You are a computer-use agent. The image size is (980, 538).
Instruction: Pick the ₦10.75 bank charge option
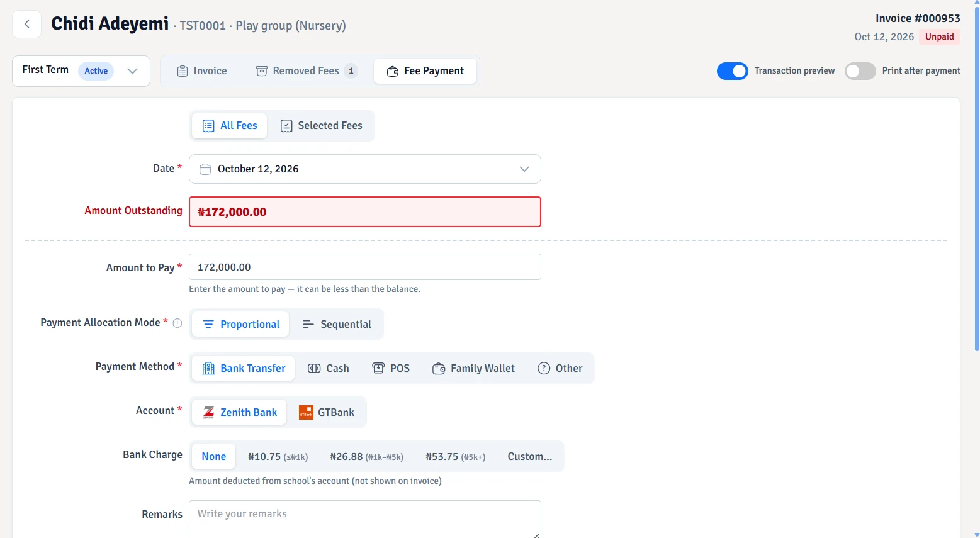278,456
